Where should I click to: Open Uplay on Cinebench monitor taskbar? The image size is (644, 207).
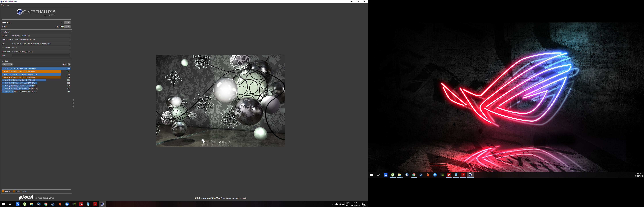tap(67, 204)
